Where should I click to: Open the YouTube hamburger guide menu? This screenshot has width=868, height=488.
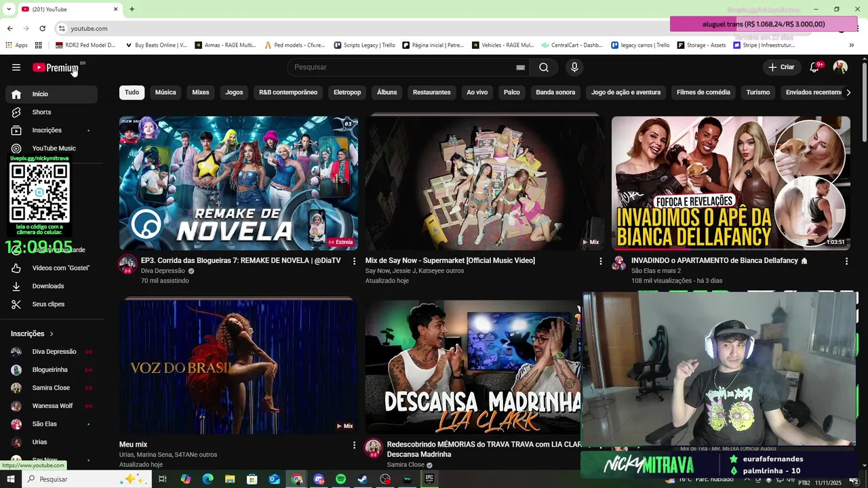pyautogui.click(x=16, y=67)
